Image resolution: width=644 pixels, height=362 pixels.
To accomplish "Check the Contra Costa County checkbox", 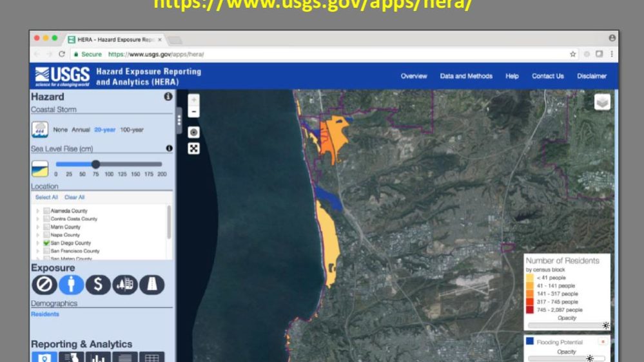I will [x=46, y=219].
